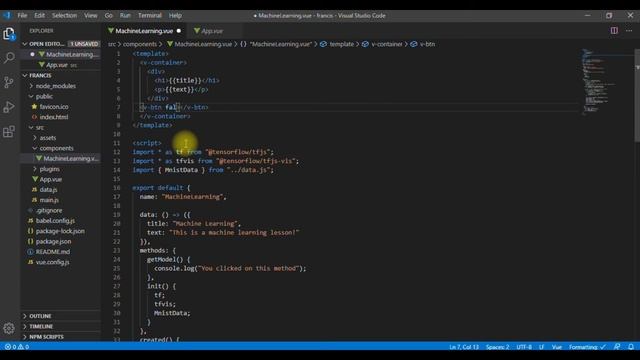
Task: Click the VS Code logo icon
Action: (7, 16)
